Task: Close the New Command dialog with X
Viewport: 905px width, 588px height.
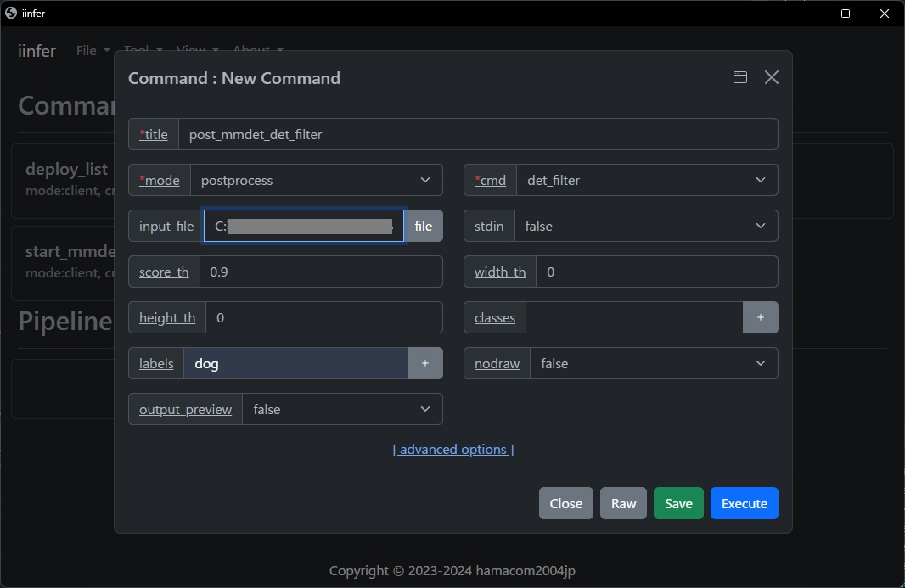Action: pos(771,77)
